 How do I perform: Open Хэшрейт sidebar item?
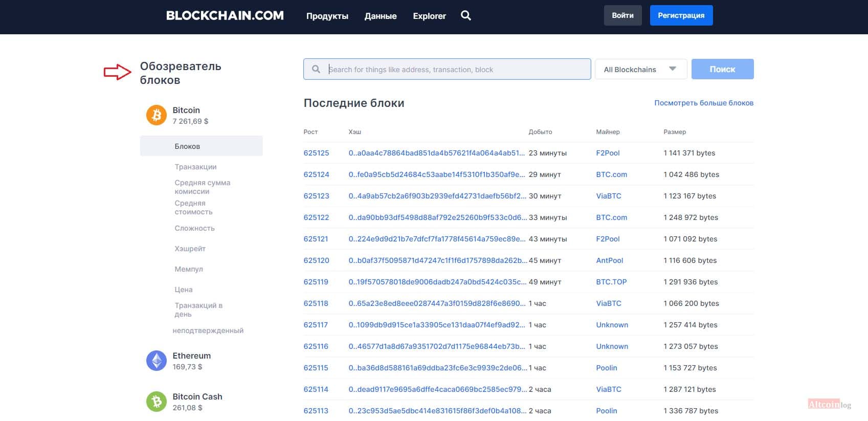coord(190,249)
